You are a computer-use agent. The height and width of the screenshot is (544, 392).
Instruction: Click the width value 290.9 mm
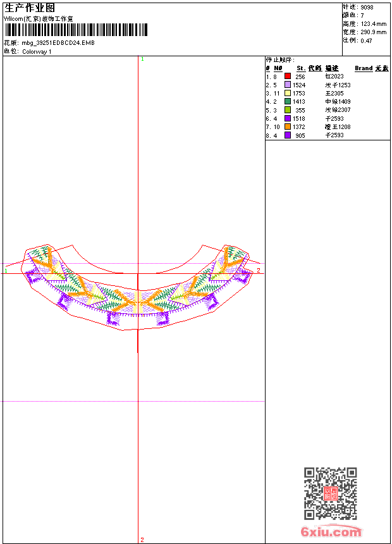pos(374,32)
